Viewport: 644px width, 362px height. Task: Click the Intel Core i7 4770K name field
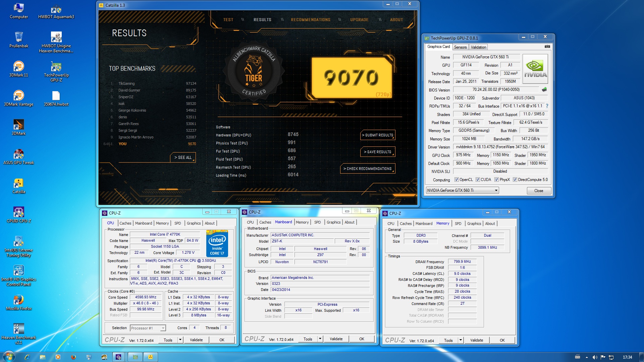(165, 235)
